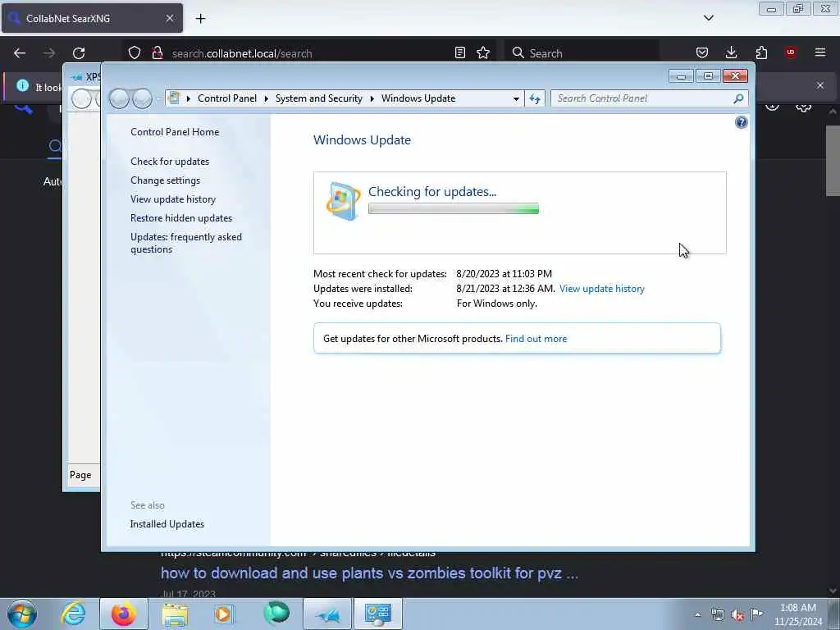Click the network tray icon
This screenshot has width=840, height=630.
(717, 615)
